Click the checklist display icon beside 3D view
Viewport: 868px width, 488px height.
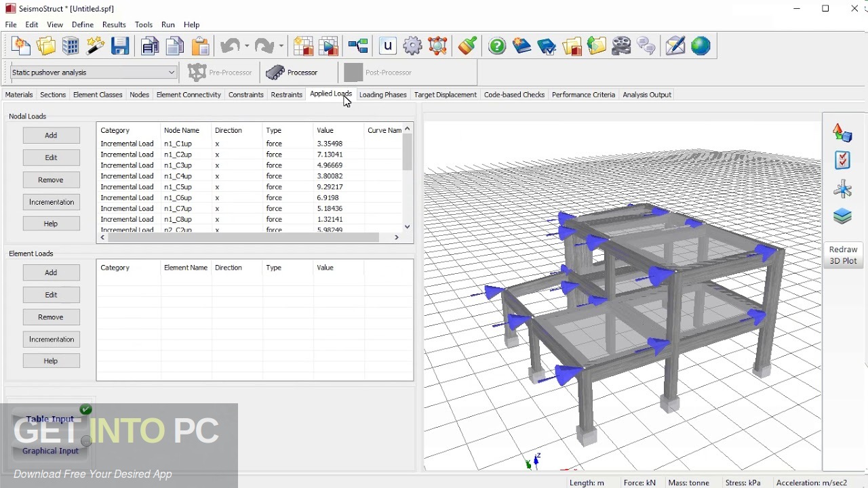click(x=842, y=160)
